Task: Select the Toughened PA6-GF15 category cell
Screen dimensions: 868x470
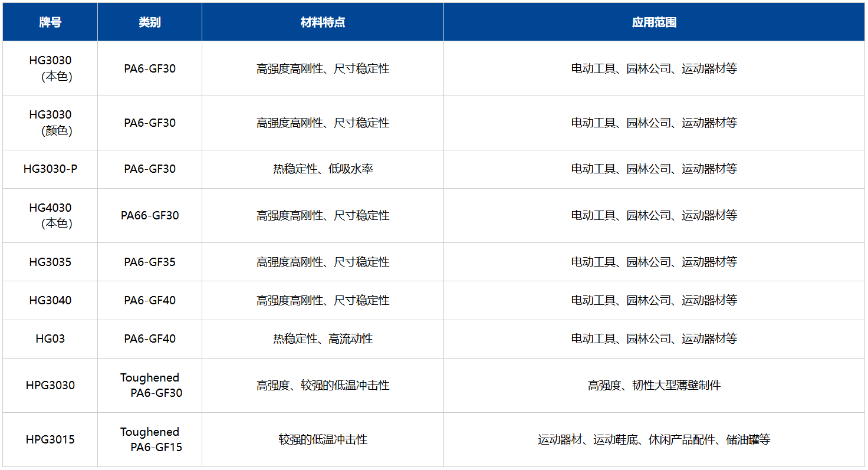Action: tap(150, 439)
